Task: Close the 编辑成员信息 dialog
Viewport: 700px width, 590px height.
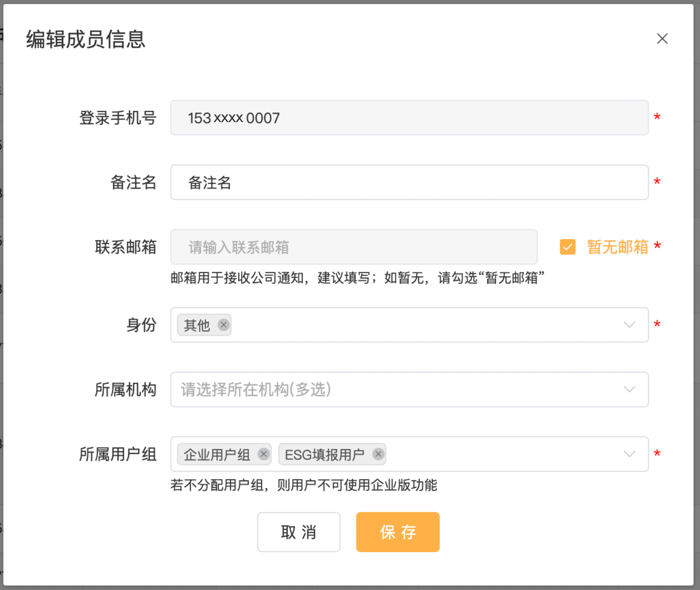Action: point(662,39)
